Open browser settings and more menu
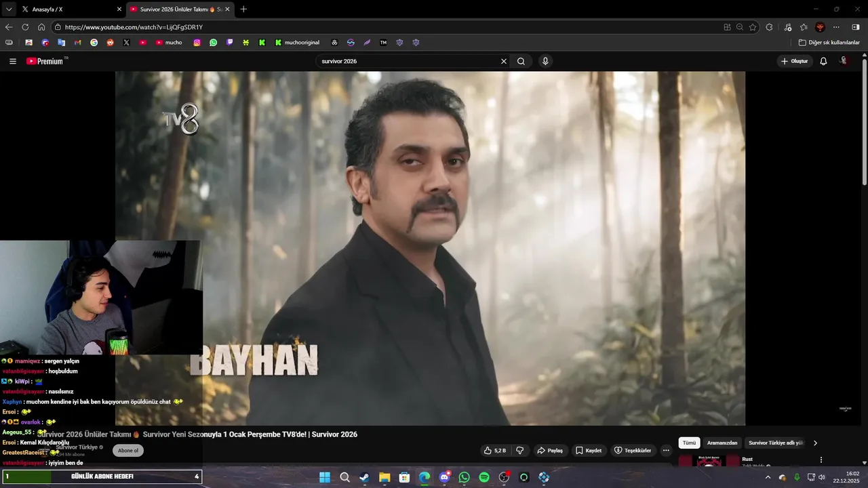 [836, 27]
